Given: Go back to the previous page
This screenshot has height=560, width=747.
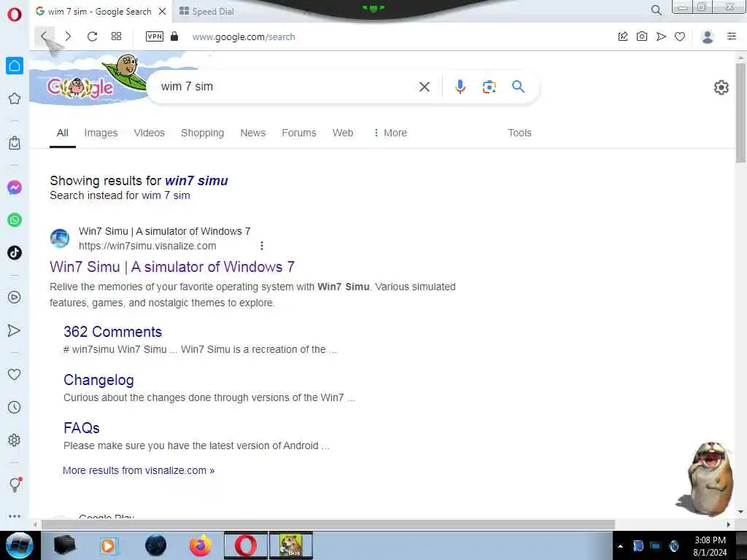Looking at the screenshot, I should coord(44,36).
